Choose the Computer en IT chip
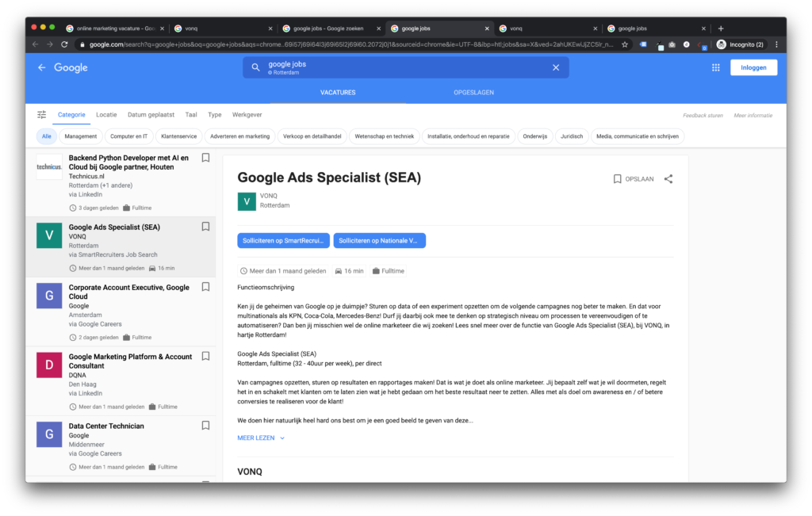This screenshot has width=812, height=516. pyautogui.click(x=128, y=136)
